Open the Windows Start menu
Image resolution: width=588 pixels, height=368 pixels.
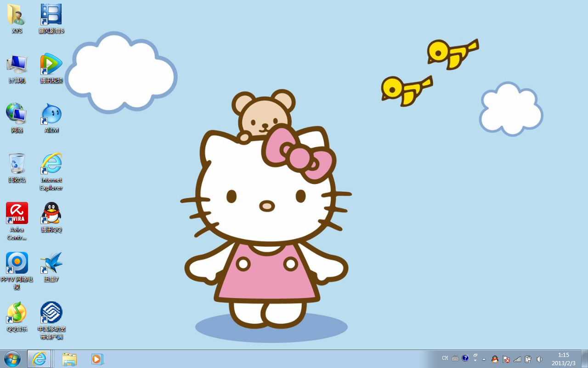(12, 359)
